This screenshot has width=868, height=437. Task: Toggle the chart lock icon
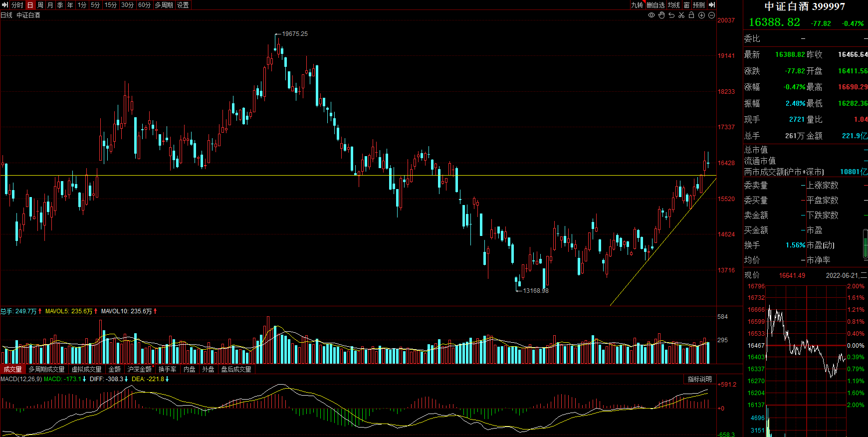point(691,15)
